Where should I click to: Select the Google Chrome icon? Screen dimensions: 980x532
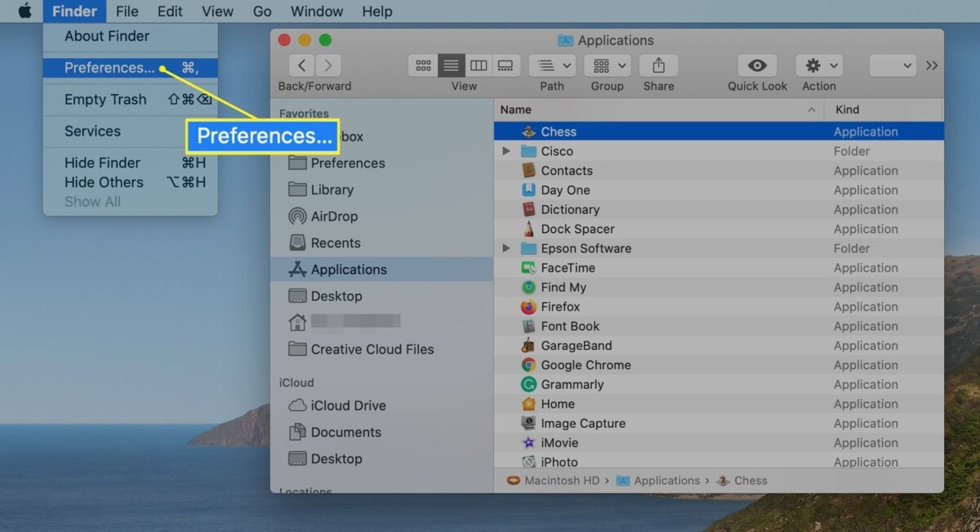point(528,365)
